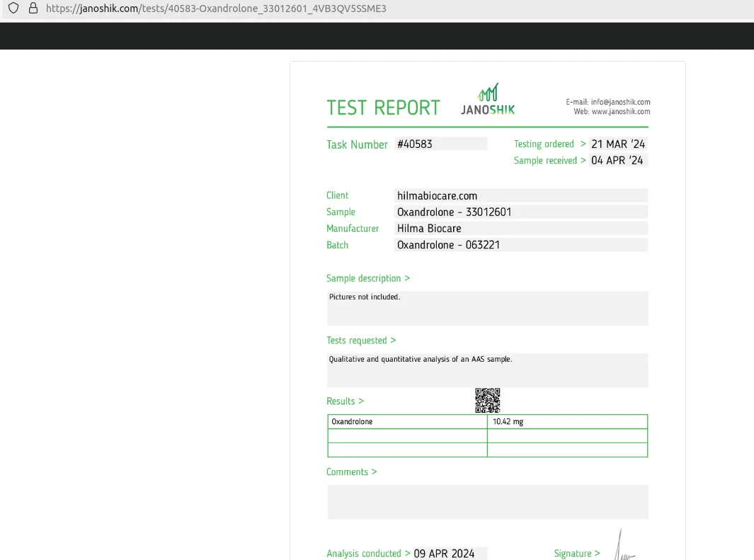Click the shield tracking protection icon
The width and height of the screenshot is (754, 560).
click(x=13, y=8)
